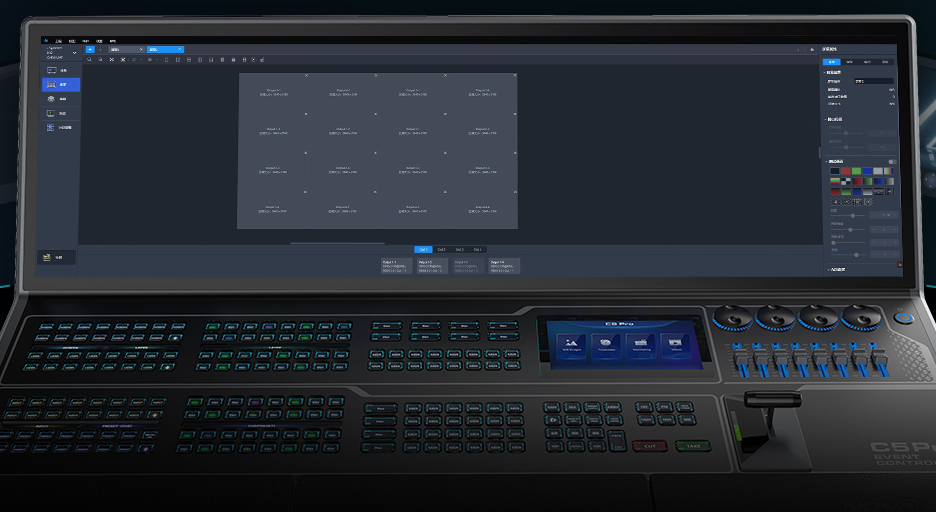Pick the green color swatch in the test pattern grid

pyautogui.click(x=857, y=171)
